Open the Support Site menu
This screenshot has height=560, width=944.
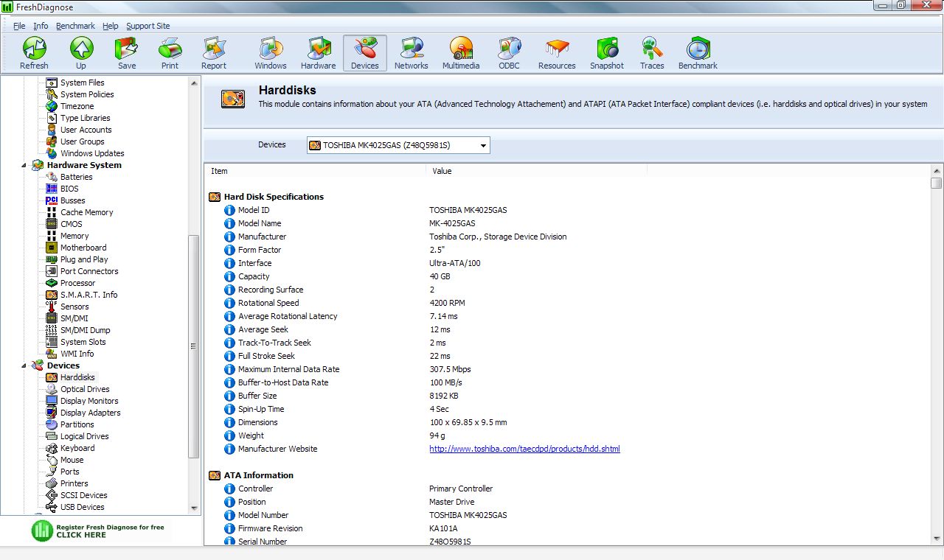147,26
